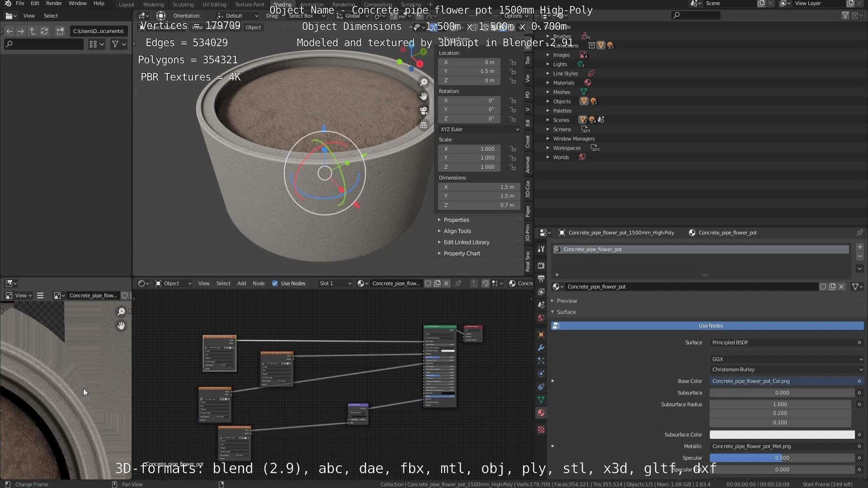The width and height of the screenshot is (868, 488).
Task: Open the Object properties tab
Action: [x=541, y=334]
